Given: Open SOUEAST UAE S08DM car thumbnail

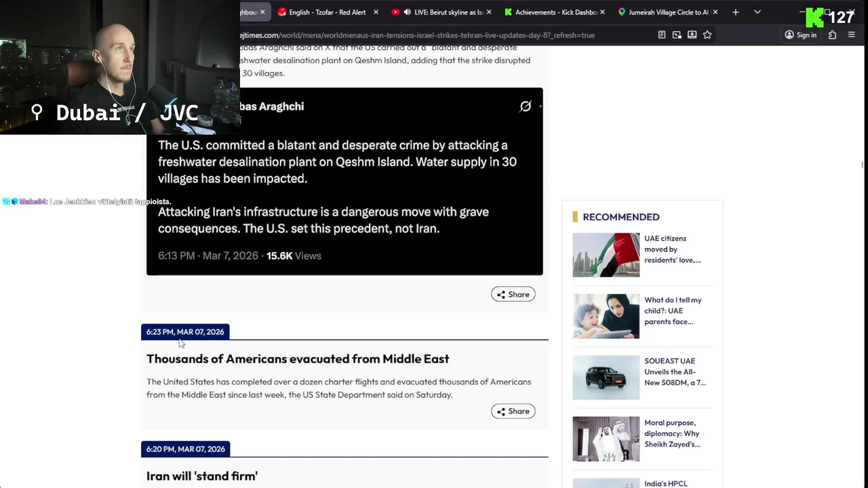Looking at the screenshot, I should tap(606, 378).
